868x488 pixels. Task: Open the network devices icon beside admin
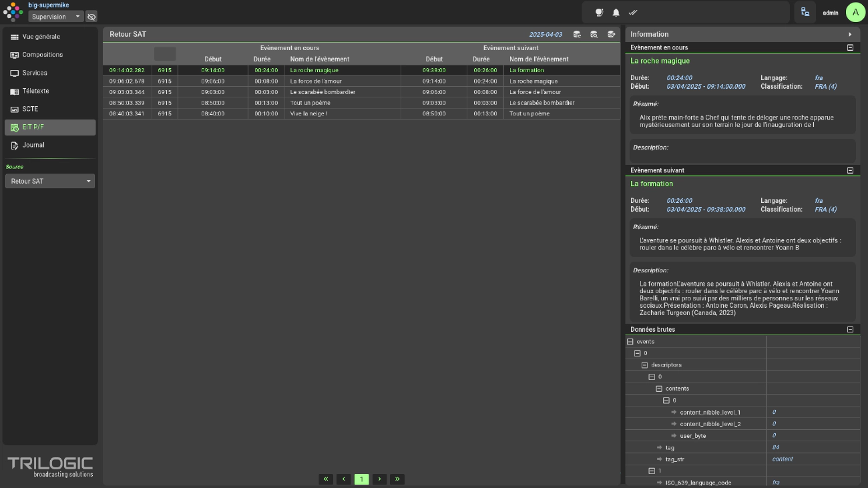point(805,12)
